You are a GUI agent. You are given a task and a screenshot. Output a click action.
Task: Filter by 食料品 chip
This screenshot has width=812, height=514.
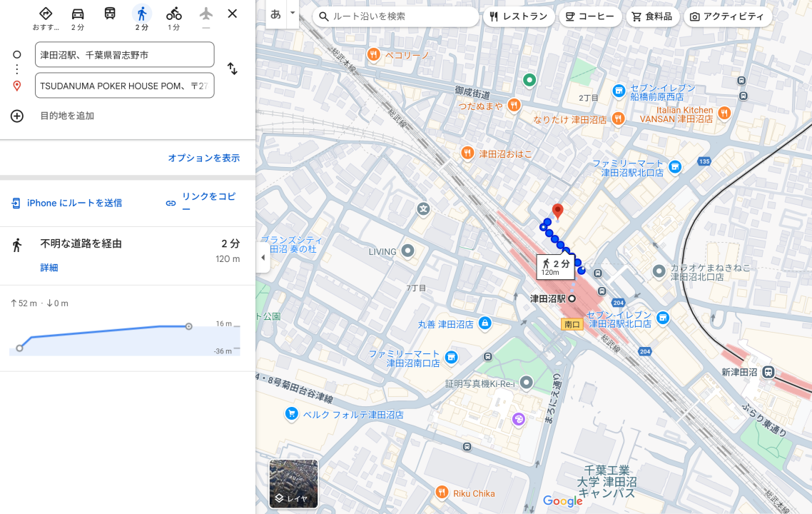coord(652,16)
